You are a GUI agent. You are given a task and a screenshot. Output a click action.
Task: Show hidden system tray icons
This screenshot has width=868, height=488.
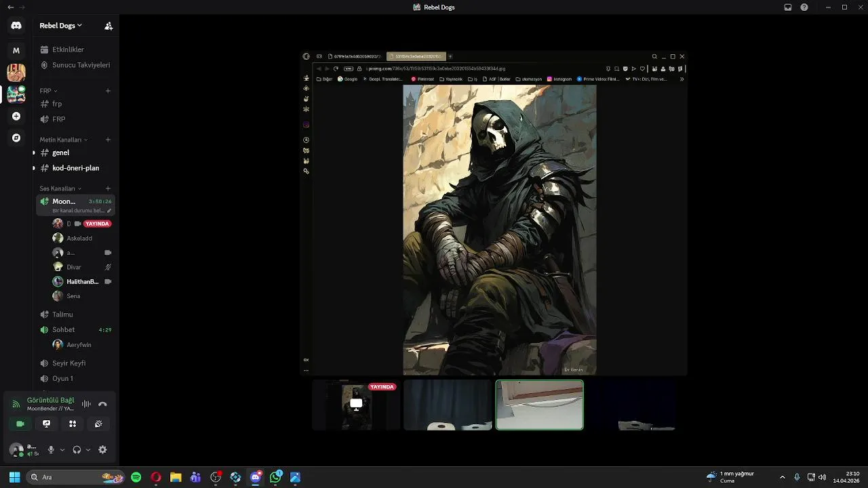(782, 477)
